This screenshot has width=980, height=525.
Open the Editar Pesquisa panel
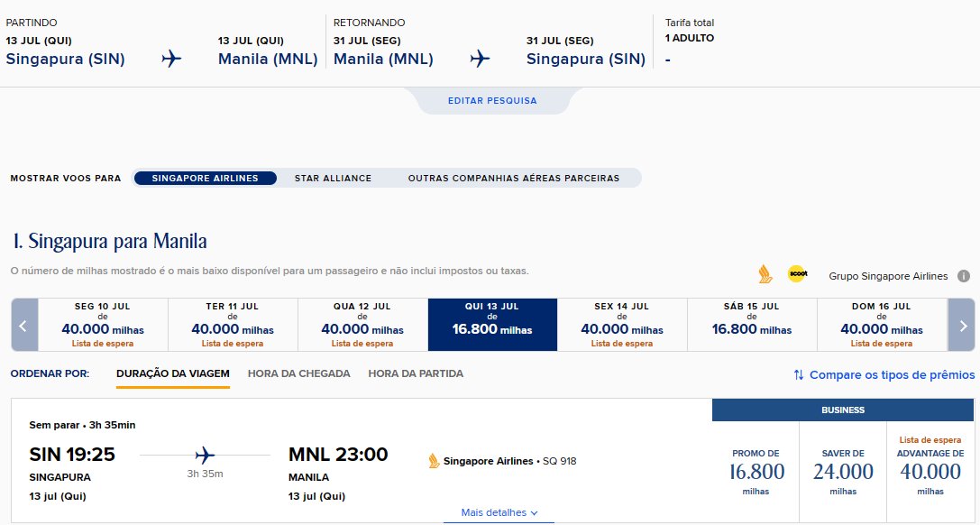(x=492, y=101)
